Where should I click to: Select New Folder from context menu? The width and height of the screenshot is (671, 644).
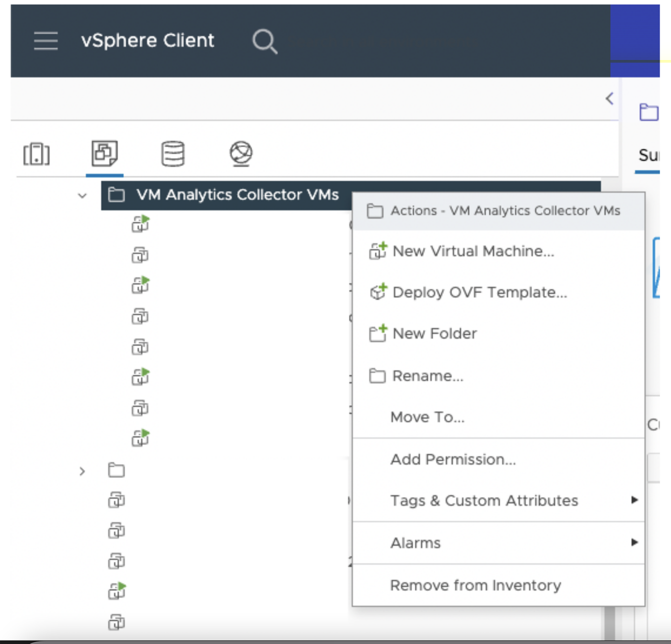498,333
